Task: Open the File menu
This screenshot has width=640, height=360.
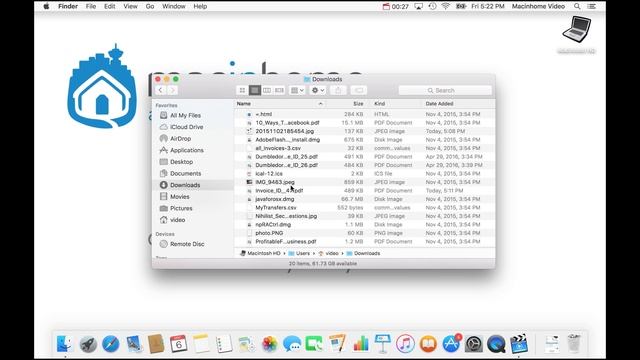Action: (91, 6)
